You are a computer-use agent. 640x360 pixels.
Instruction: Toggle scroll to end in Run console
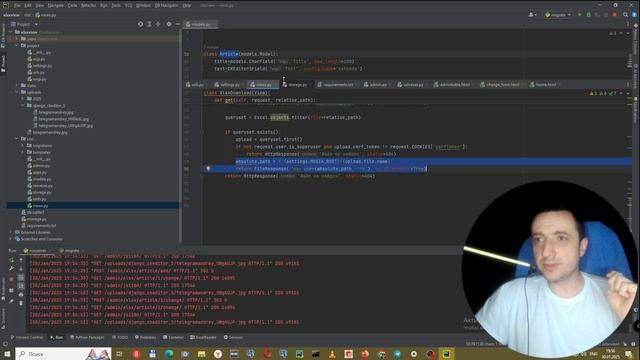(21, 286)
